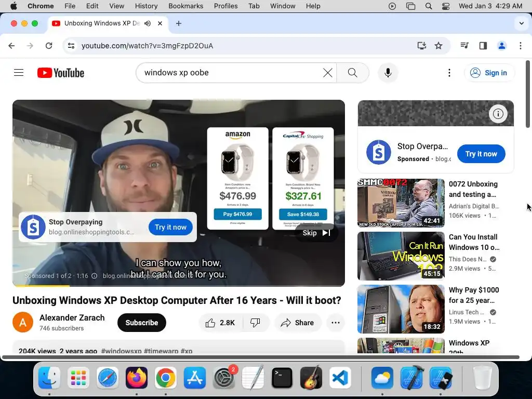The height and width of the screenshot is (399, 532).
Task: Open Alexander Zarach channel avatar
Action: coord(23,322)
